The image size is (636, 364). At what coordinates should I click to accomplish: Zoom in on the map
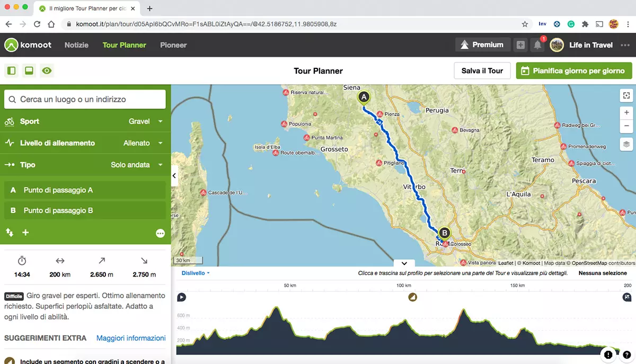[x=626, y=112]
